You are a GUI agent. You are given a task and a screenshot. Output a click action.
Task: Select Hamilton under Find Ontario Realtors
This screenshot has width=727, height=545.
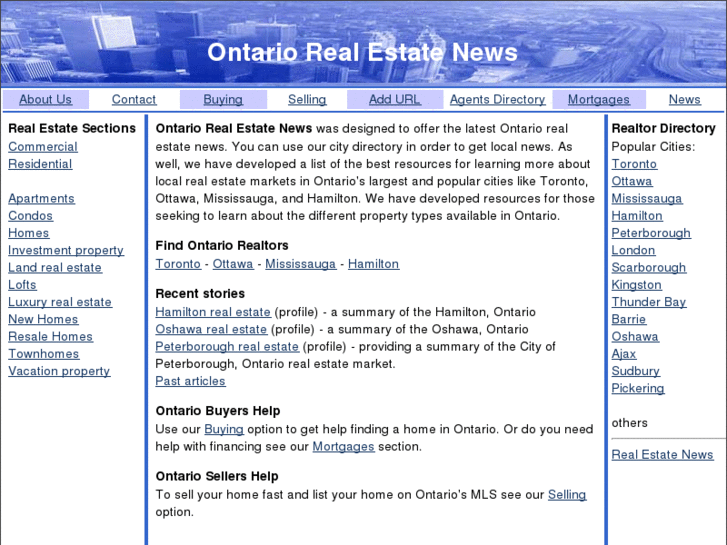click(373, 264)
